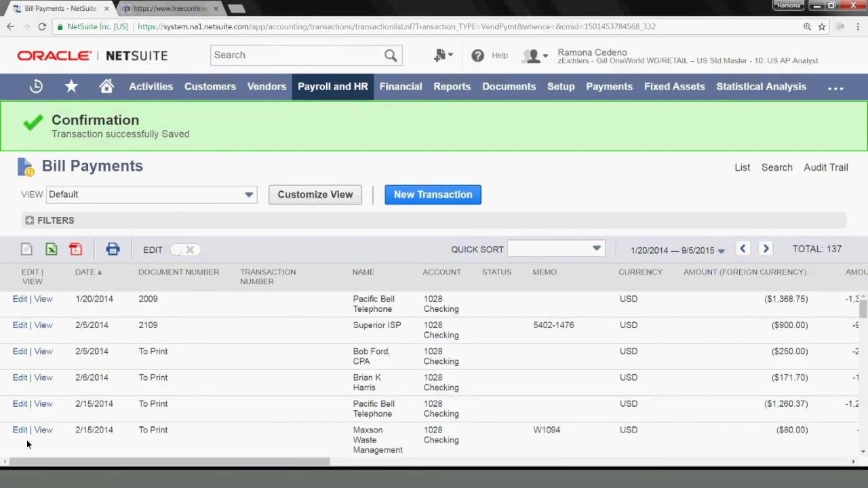Open the View Default dropdown
Image resolution: width=868 pixels, height=488 pixels.
(x=151, y=195)
